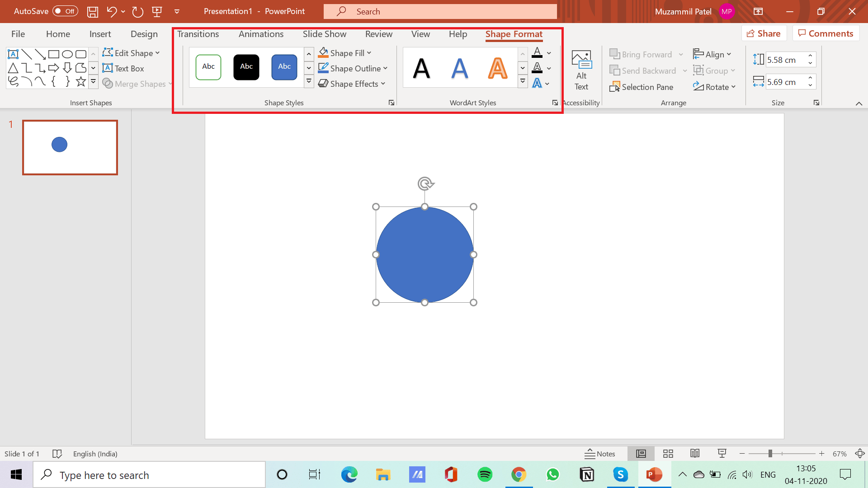Click the Alt Text icon
Screen dimensions: 868x488
pyautogui.click(x=581, y=60)
